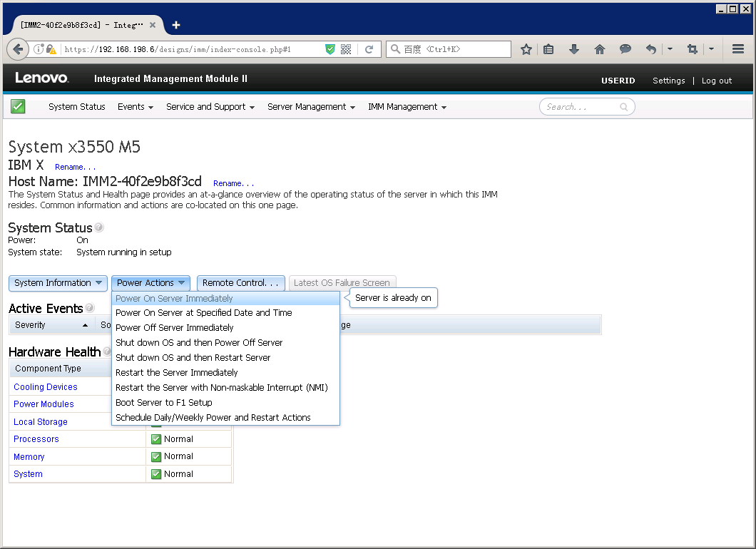
Task: Expand the System Information dropdown
Action: tap(58, 283)
